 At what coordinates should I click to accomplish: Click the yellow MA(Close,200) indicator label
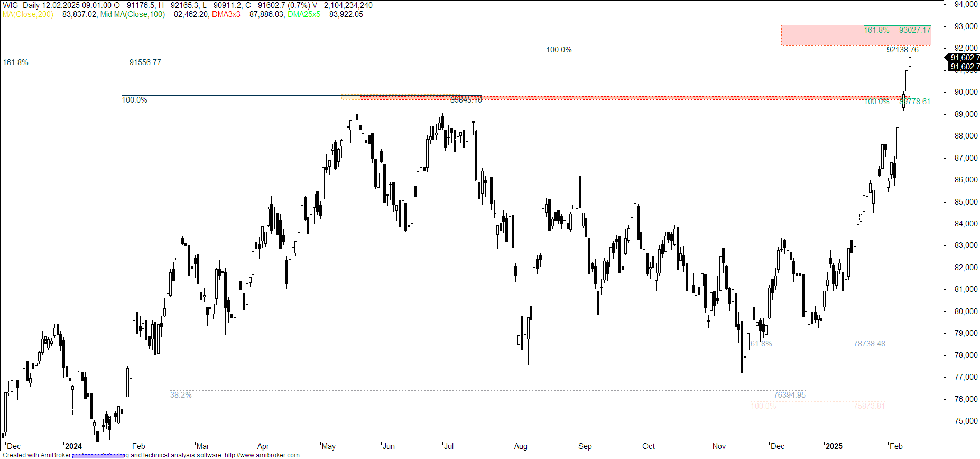(x=27, y=14)
